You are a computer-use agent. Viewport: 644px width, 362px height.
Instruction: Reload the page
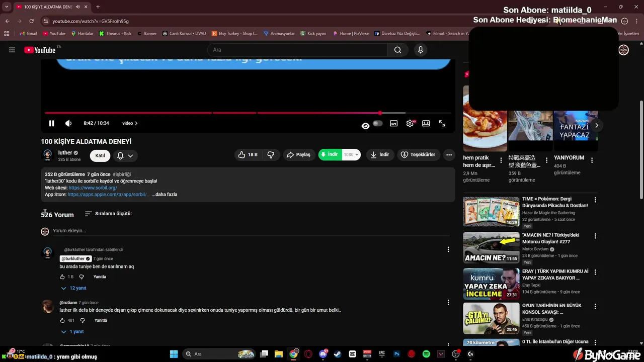[x=31, y=21]
